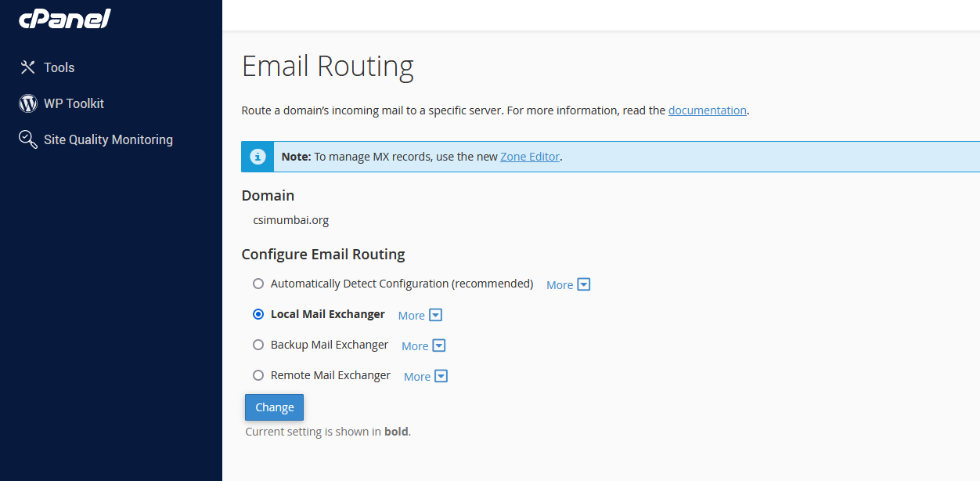
Task: Open the Zone Editor link
Action: pos(530,156)
